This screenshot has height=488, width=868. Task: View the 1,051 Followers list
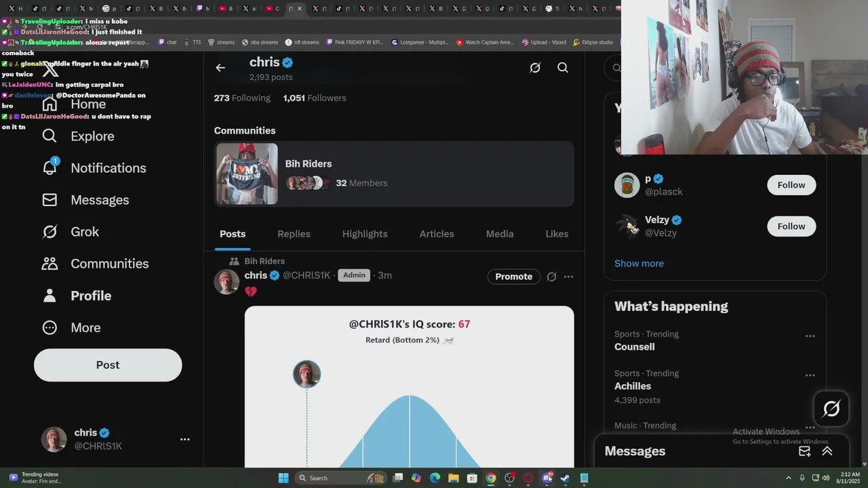315,98
